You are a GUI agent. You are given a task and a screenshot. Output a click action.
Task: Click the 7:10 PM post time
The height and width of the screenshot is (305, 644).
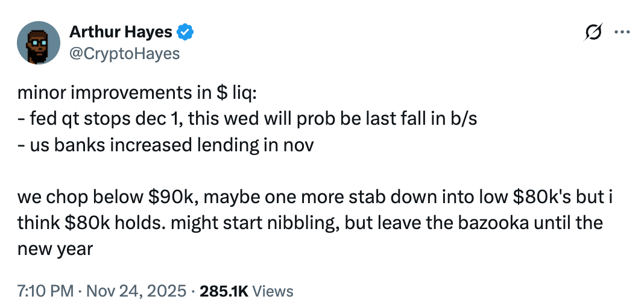[x=45, y=292]
